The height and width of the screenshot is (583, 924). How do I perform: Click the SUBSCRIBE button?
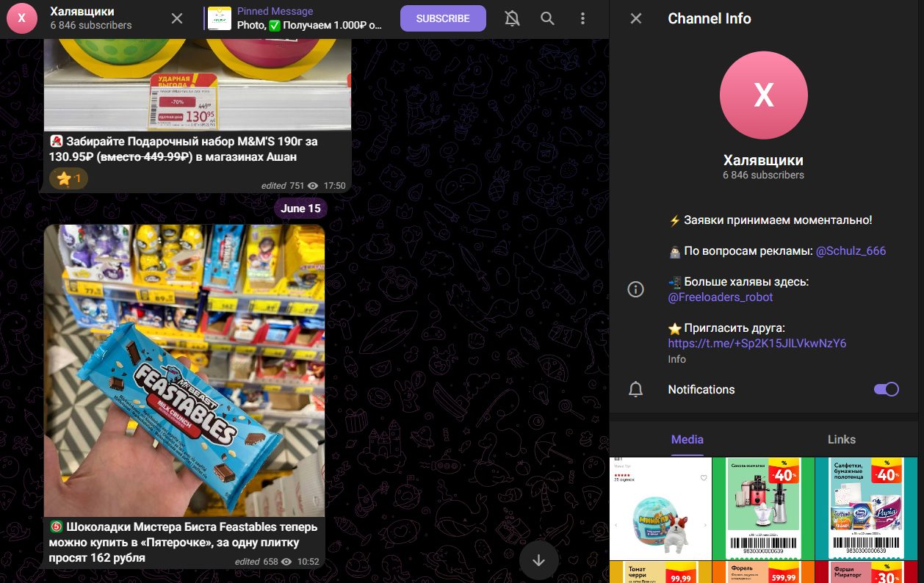[443, 18]
